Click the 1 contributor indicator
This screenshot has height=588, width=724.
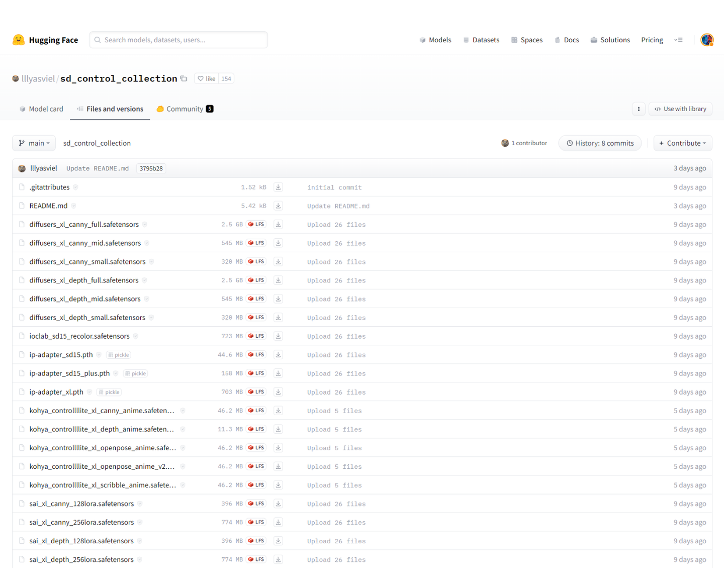pyautogui.click(x=524, y=143)
